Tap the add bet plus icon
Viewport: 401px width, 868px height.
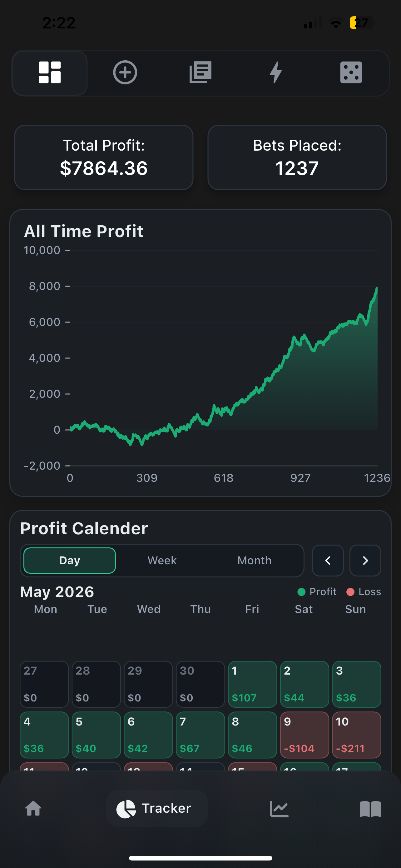tap(125, 72)
